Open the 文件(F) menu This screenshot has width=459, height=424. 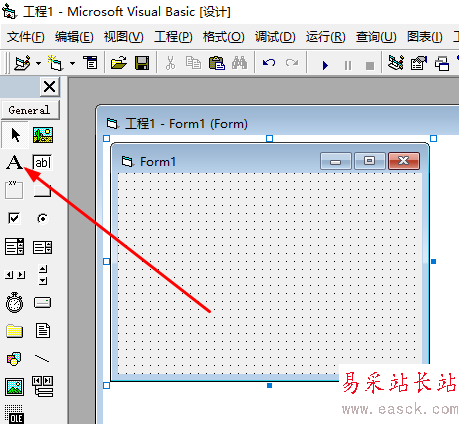click(26, 37)
